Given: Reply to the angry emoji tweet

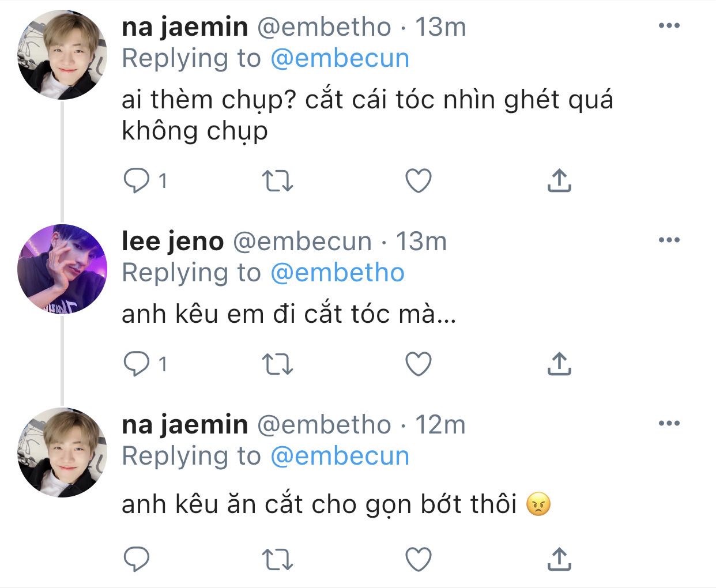Looking at the screenshot, I should (137, 559).
